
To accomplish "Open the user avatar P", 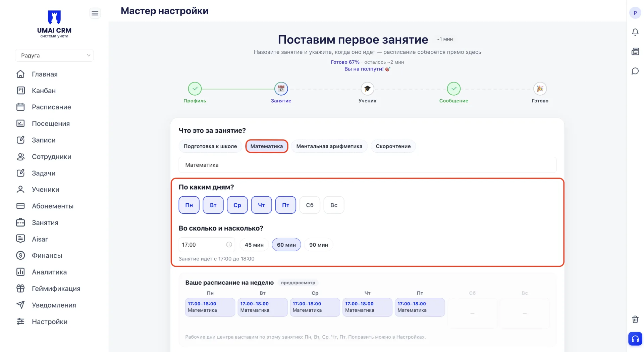I will (x=635, y=13).
